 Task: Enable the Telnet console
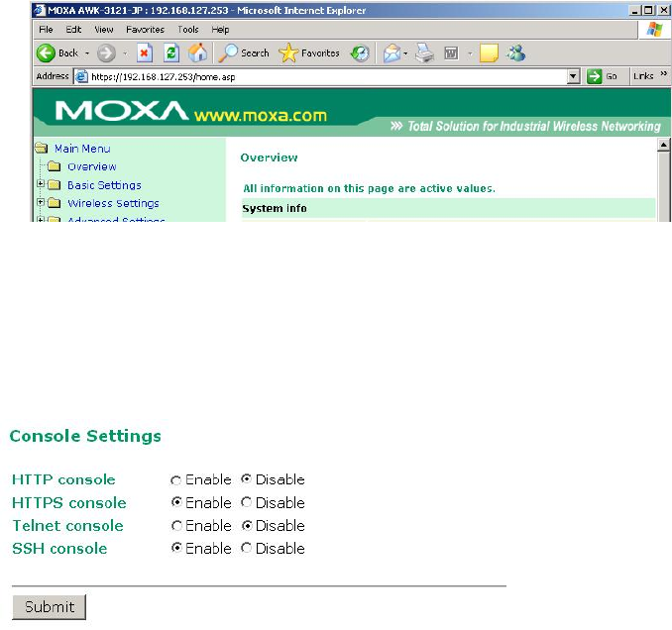(176, 526)
